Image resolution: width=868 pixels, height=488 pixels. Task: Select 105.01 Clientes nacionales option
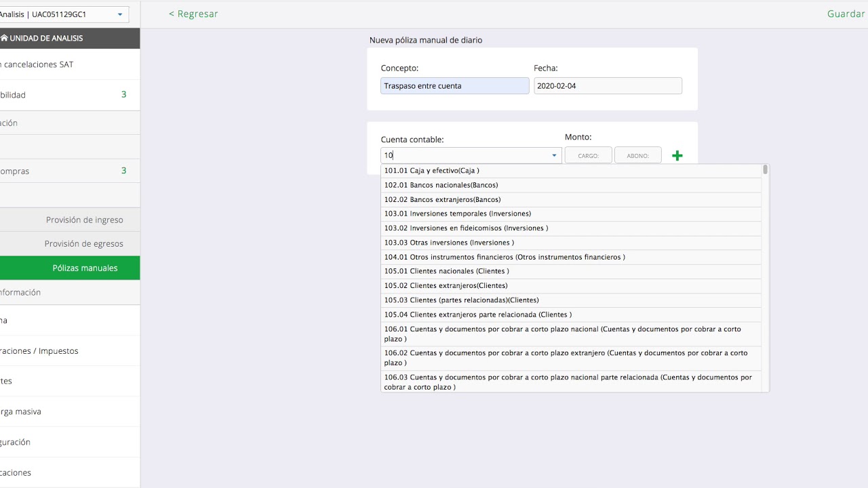pyautogui.click(x=571, y=272)
